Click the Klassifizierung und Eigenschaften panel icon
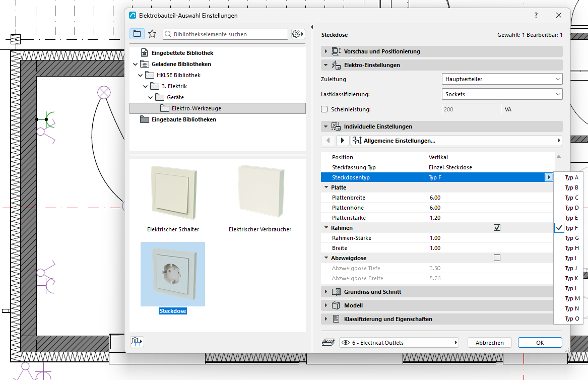588x380 pixels. [x=336, y=319]
